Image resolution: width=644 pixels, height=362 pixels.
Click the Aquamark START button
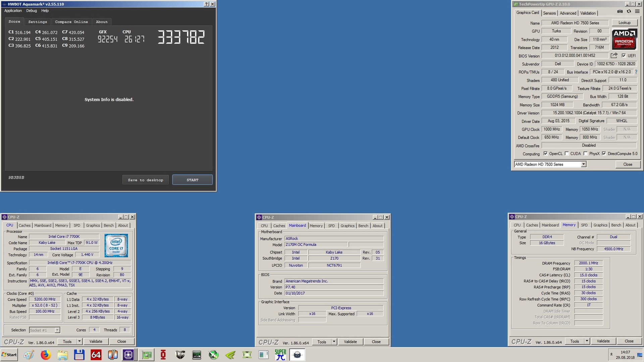[193, 180]
